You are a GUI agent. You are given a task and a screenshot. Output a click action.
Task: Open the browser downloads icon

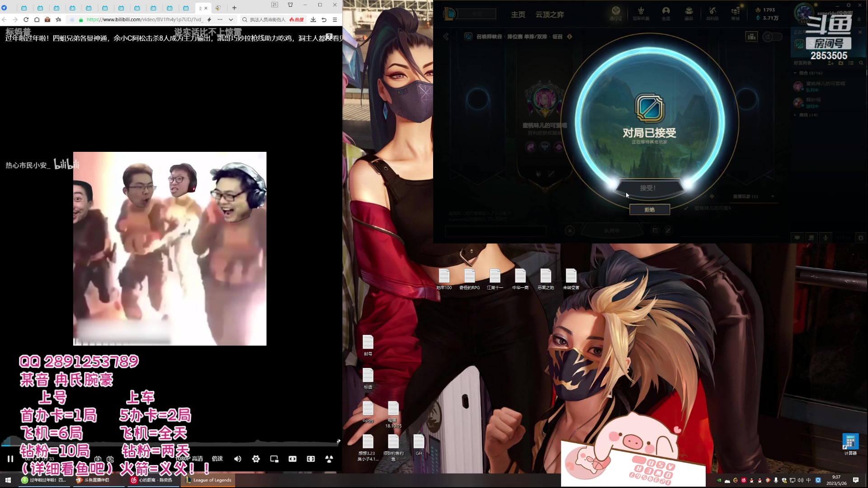[x=313, y=19]
